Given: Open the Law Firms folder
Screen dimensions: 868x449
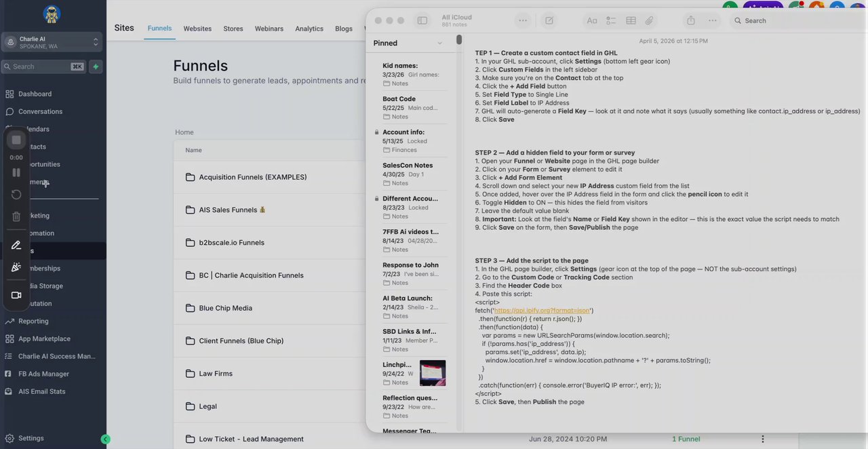Looking at the screenshot, I should coord(216,373).
